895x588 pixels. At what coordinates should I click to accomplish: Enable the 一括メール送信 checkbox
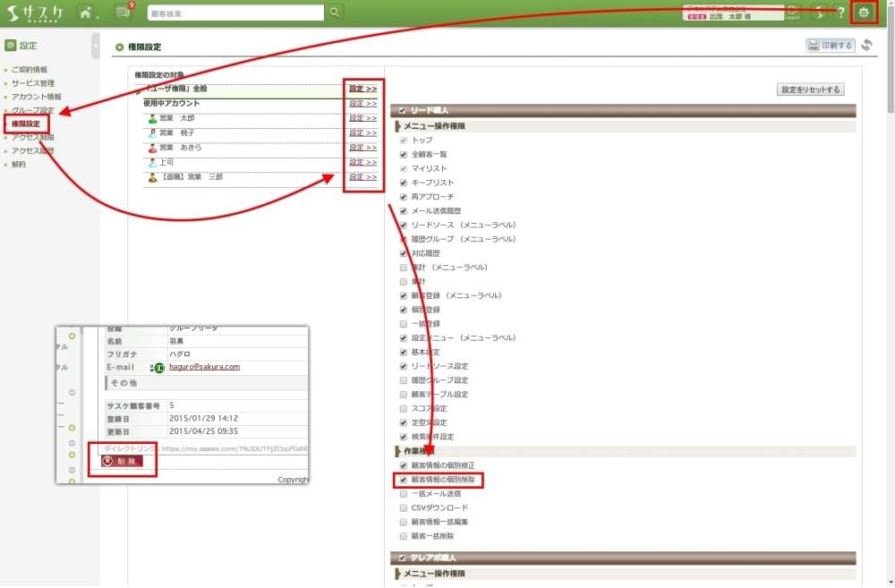(404, 494)
